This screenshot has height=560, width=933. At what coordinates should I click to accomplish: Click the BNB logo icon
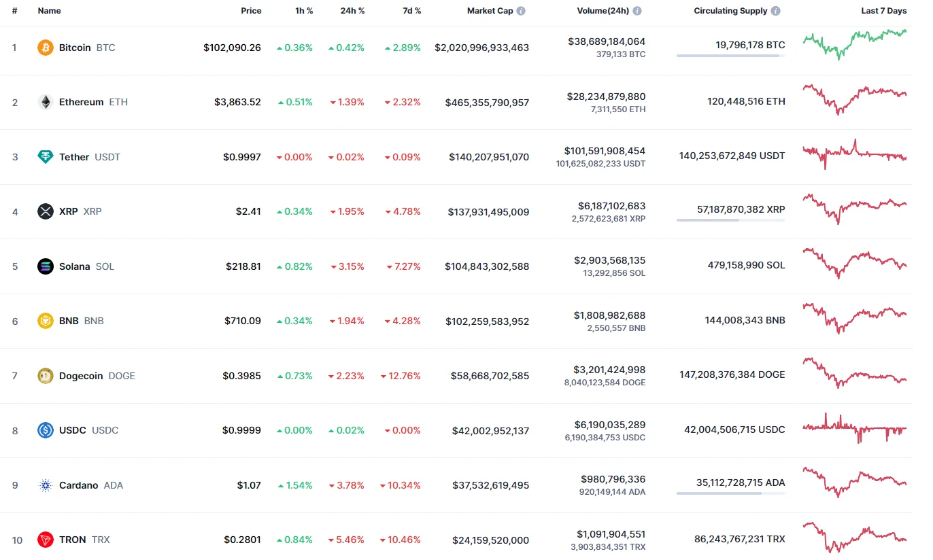(46, 321)
